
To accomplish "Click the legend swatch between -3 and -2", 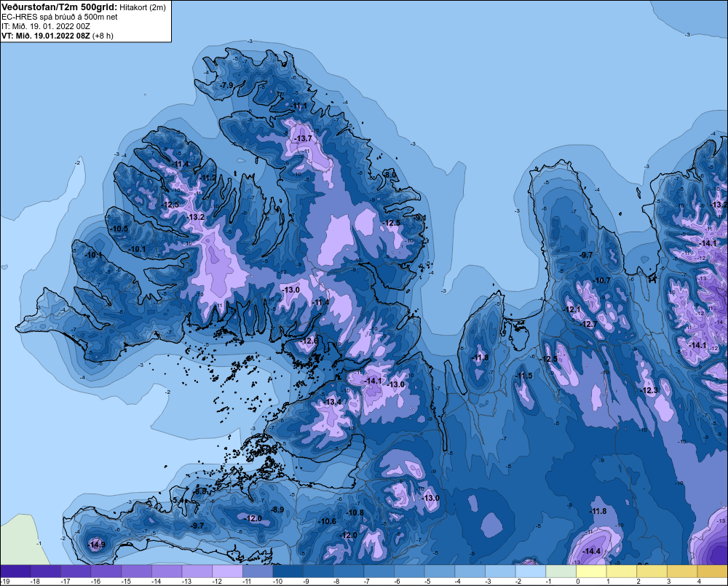I will click(x=500, y=571).
